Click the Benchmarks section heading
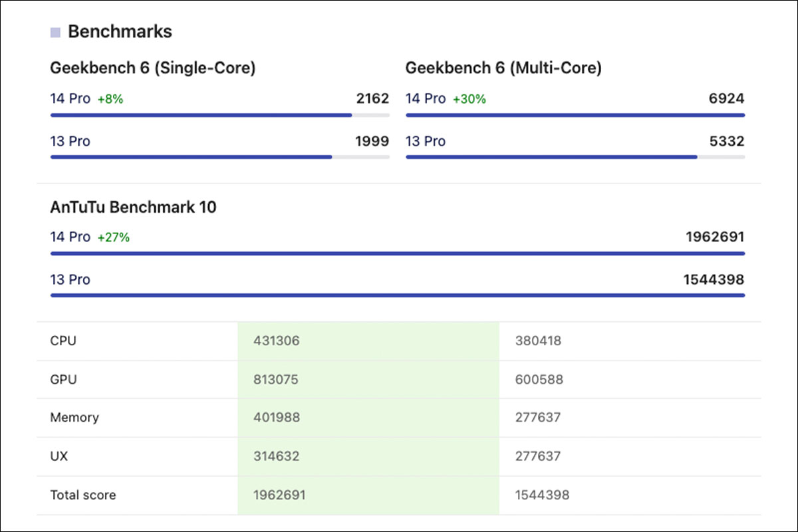This screenshot has width=798, height=532. point(120,31)
